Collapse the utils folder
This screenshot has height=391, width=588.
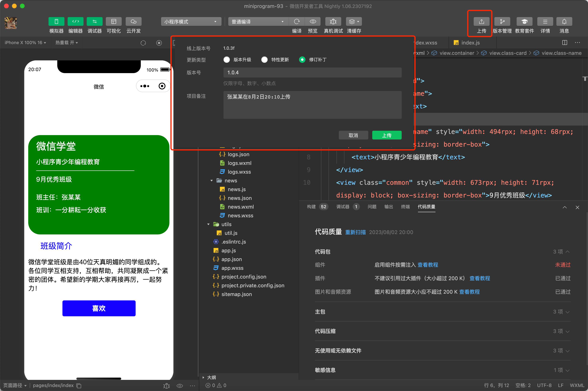point(208,224)
